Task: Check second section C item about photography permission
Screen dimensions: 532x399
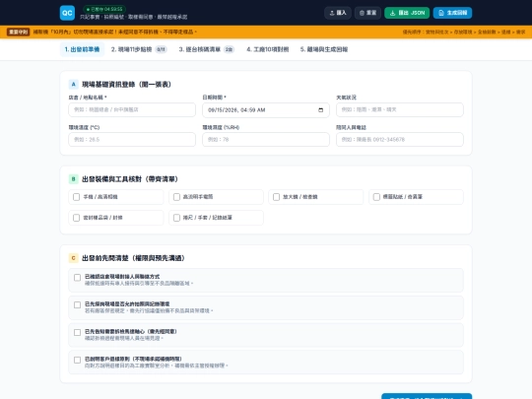Action: [78, 305]
